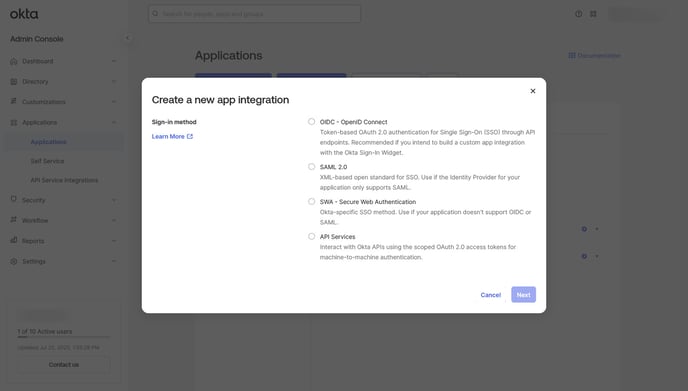Click the Security shield icon
The width and height of the screenshot is (688, 391).
(14, 199)
